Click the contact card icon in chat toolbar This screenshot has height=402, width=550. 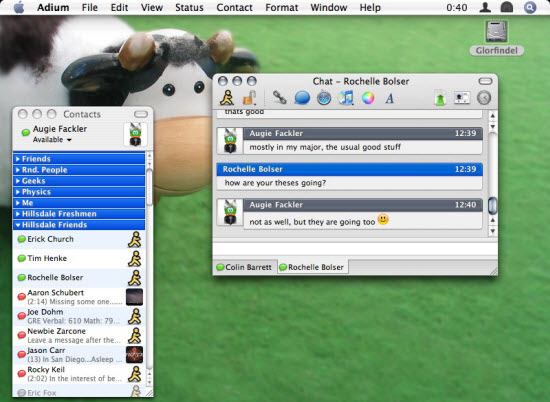click(x=462, y=98)
